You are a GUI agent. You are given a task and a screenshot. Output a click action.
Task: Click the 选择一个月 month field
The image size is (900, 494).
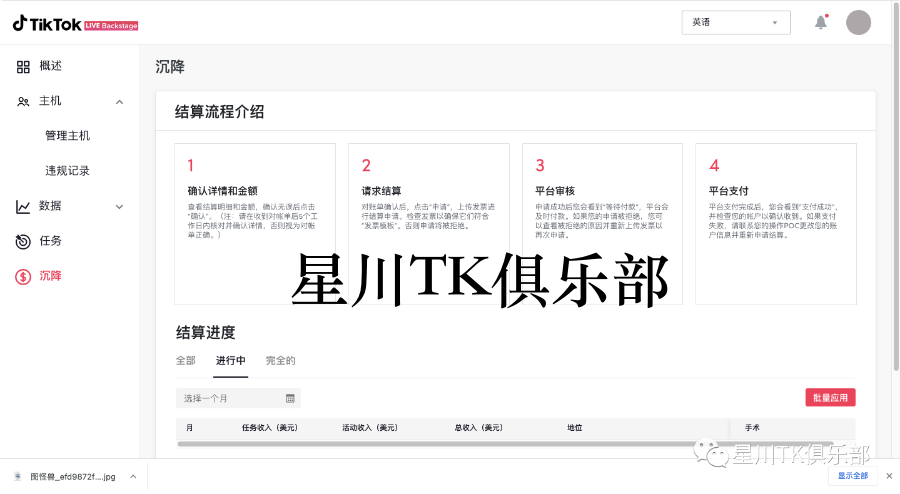(x=238, y=398)
